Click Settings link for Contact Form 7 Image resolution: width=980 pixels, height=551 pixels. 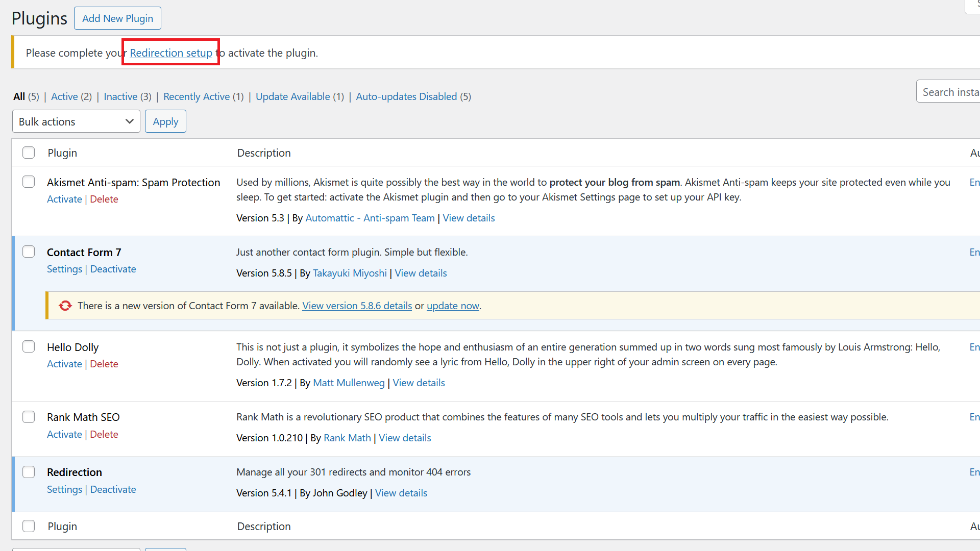coord(63,268)
